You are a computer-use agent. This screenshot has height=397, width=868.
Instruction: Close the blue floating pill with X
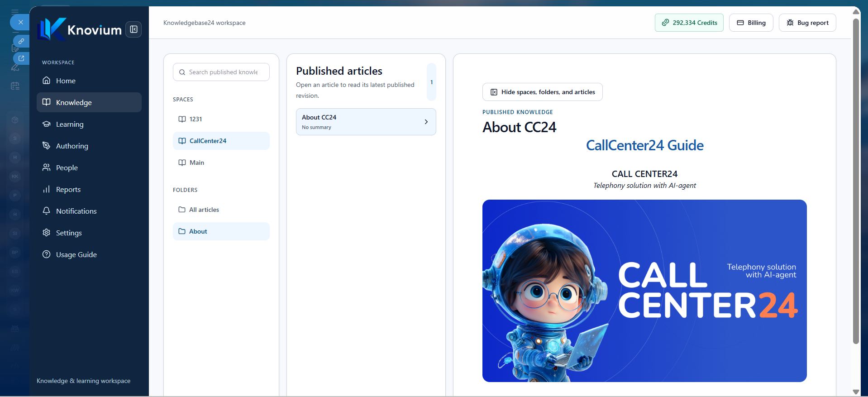tap(20, 22)
